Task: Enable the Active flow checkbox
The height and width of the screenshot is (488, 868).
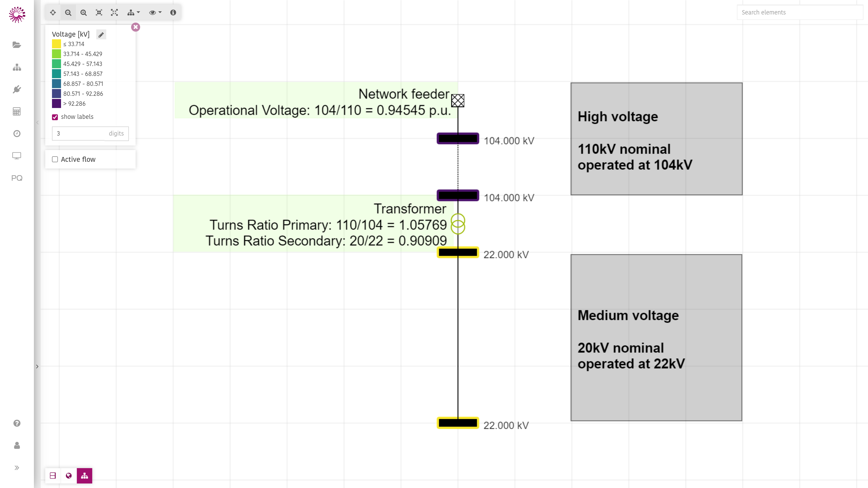Action: [55, 159]
